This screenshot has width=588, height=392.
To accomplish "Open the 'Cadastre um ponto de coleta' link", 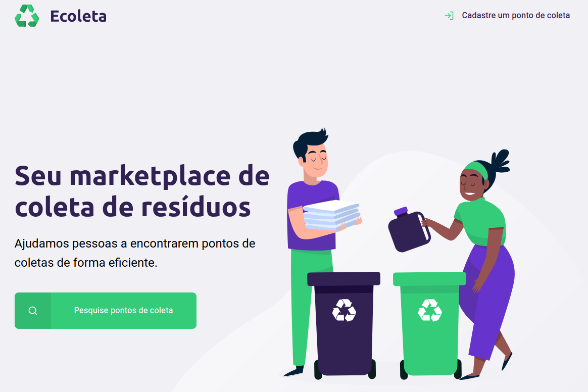I will 516,15.
